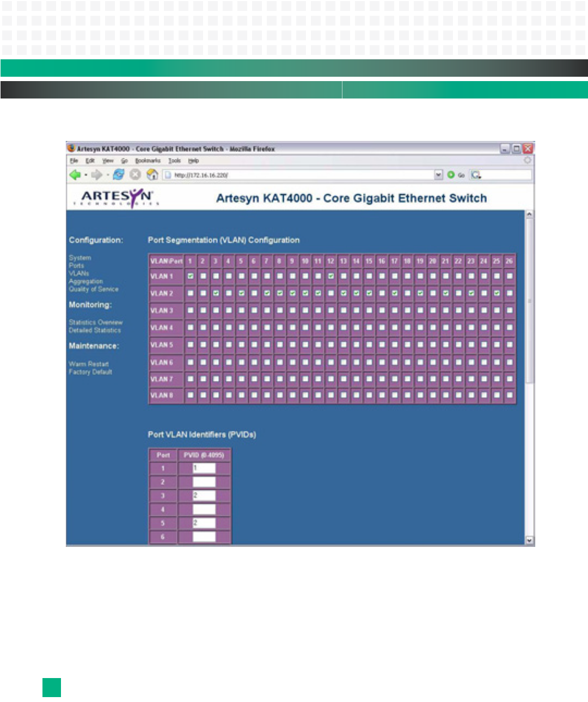
Task: Click the scrollbar down arrow
Action: 529,541
